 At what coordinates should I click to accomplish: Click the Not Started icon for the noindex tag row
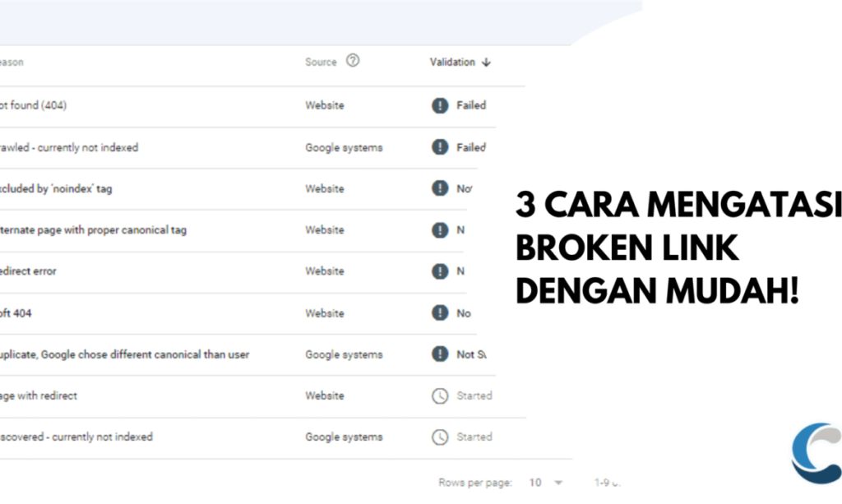click(438, 188)
